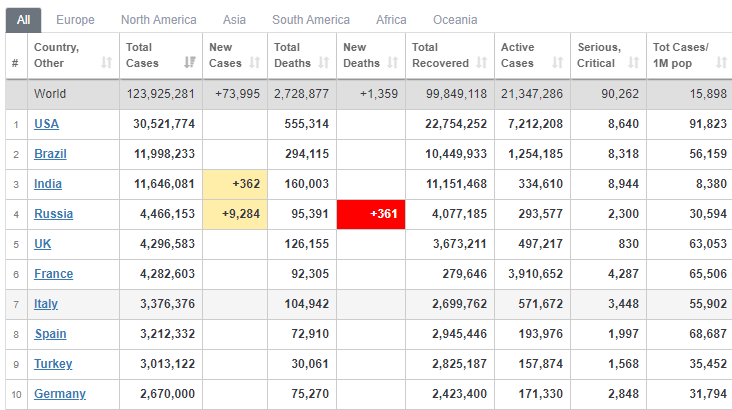The image size is (732, 410).
Task: Open the Turkey country link
Action: (x=53, y=364)
